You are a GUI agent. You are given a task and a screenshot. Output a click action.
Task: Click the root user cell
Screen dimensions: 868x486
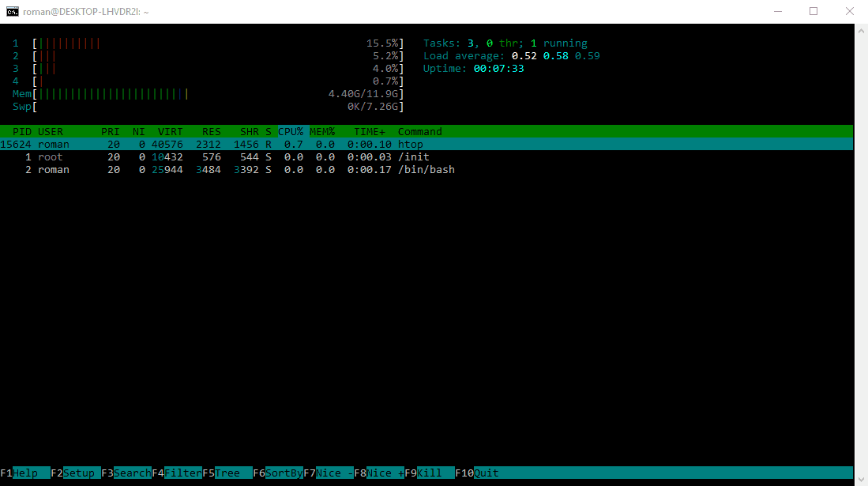(51, 156)
